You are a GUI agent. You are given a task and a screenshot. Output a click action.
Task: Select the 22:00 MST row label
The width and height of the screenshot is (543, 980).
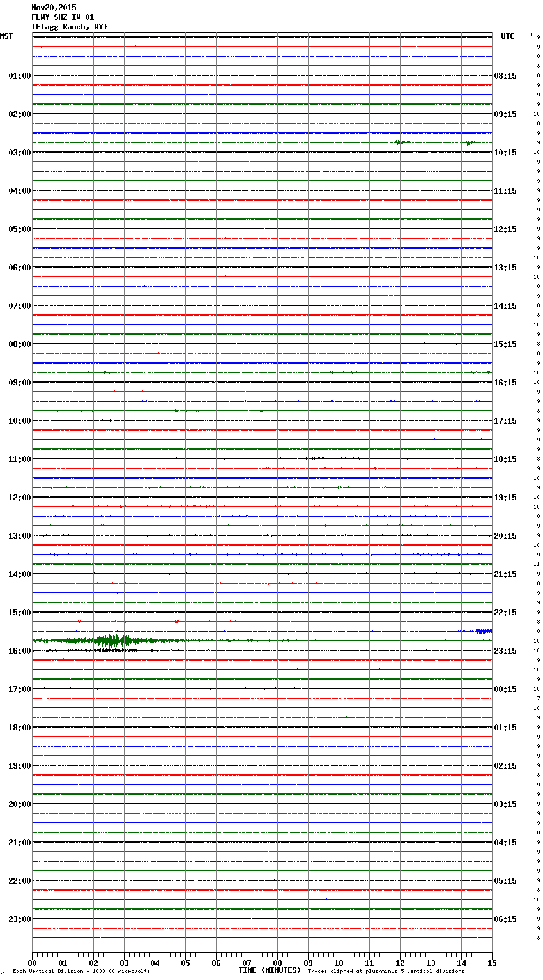pyautogui.click(x=19, y=881)
